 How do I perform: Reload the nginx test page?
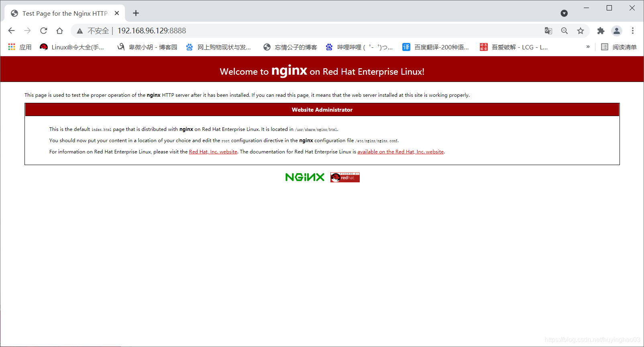[43, 31]
